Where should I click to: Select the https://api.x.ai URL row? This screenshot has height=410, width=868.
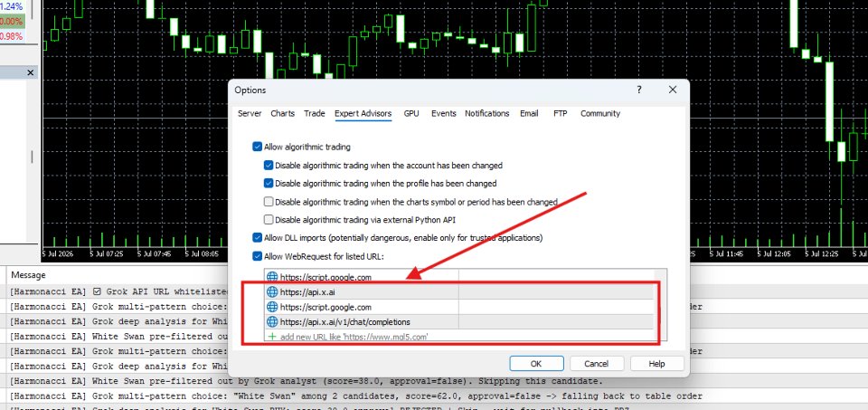[x=459, y=292]
